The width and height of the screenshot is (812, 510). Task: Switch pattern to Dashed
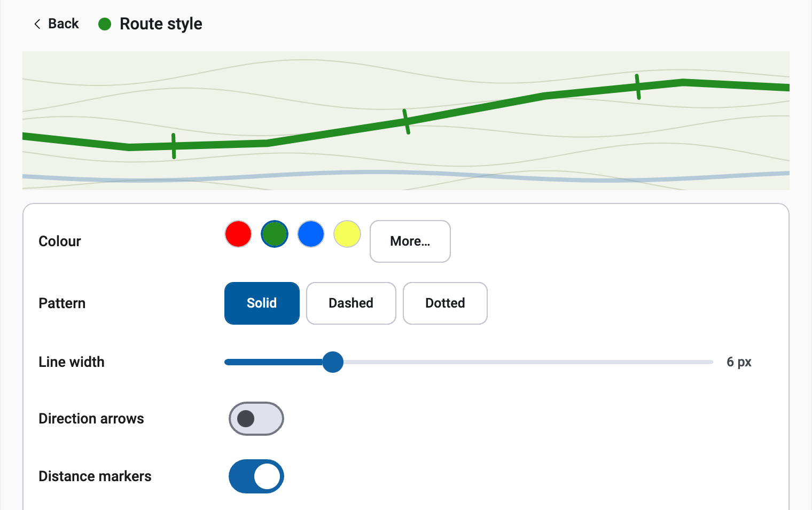(351, 303)
